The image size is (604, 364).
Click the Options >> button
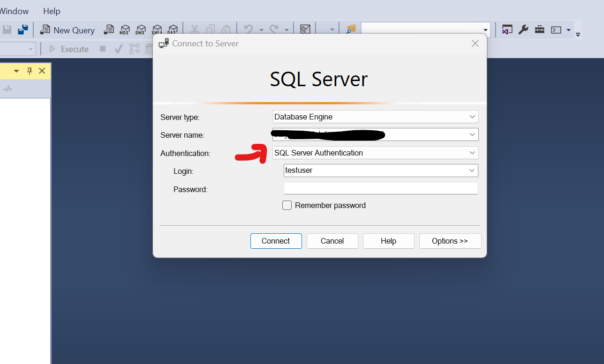pyautogui.click(x=450, y=241)
